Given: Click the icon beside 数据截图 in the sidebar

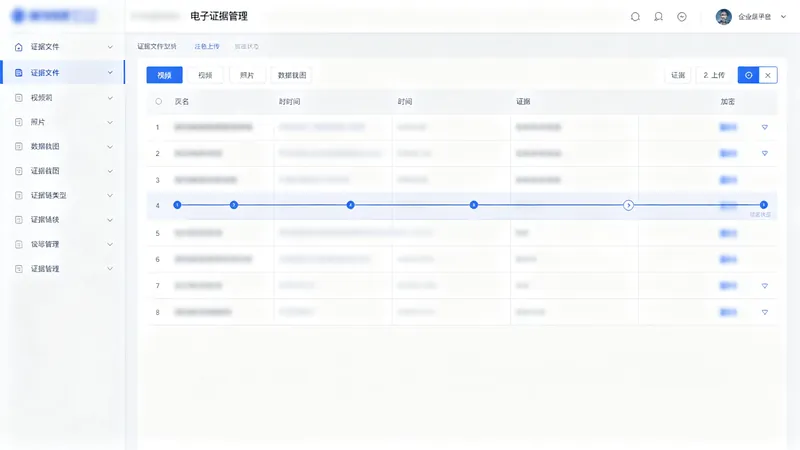Looking at the screenshot, I should 19,146.
